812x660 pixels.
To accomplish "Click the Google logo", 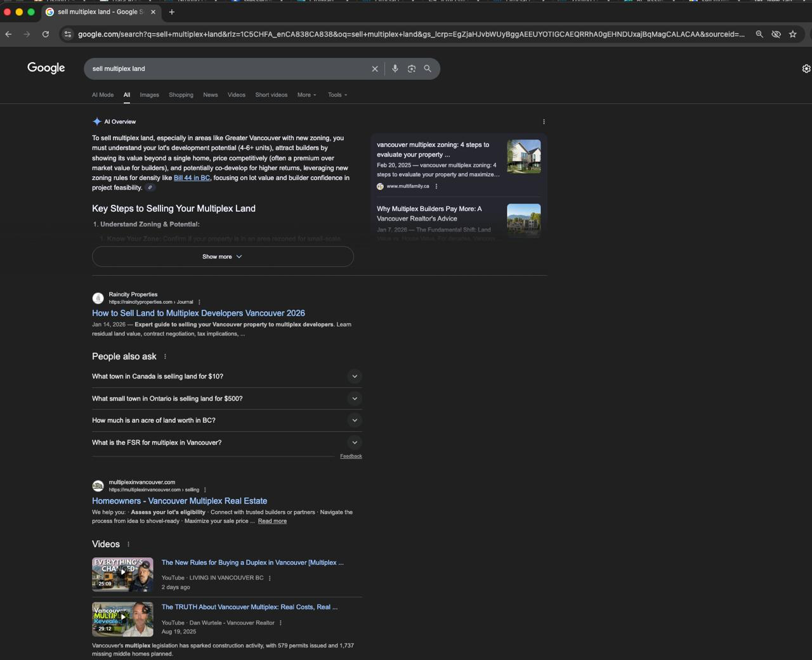I will click(x=46, y=68).
